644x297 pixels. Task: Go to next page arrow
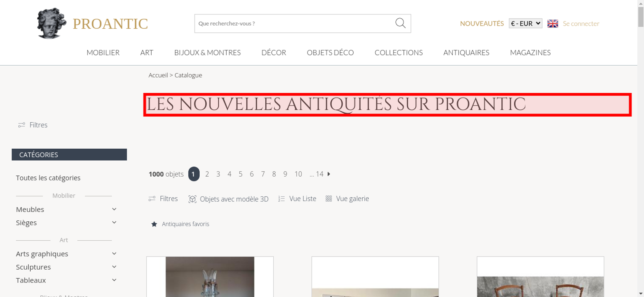[x=329, y=174]
